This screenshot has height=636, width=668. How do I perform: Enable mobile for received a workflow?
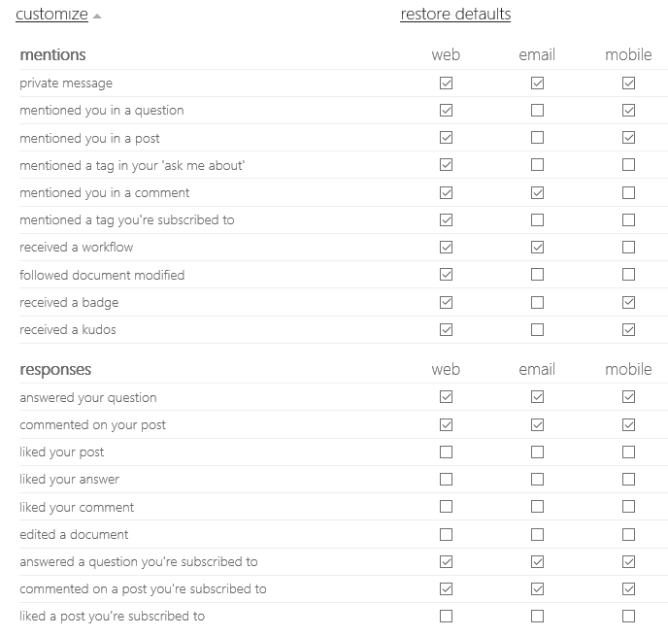click(629, 248)
